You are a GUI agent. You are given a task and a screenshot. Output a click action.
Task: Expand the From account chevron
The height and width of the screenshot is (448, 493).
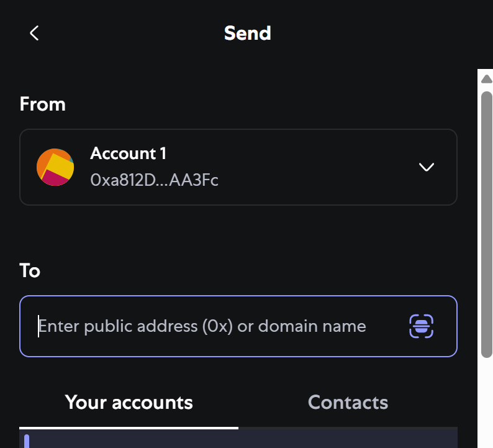click(x=426, y=167)
